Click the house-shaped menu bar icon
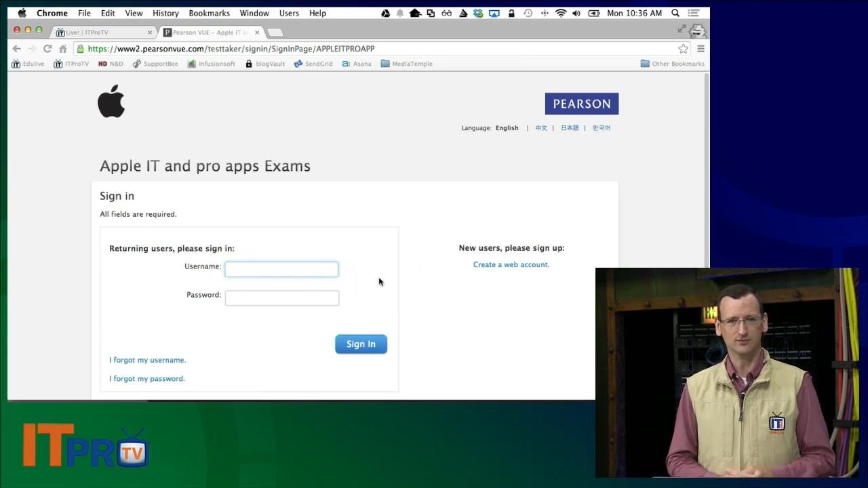 click(x=415, y=13)
